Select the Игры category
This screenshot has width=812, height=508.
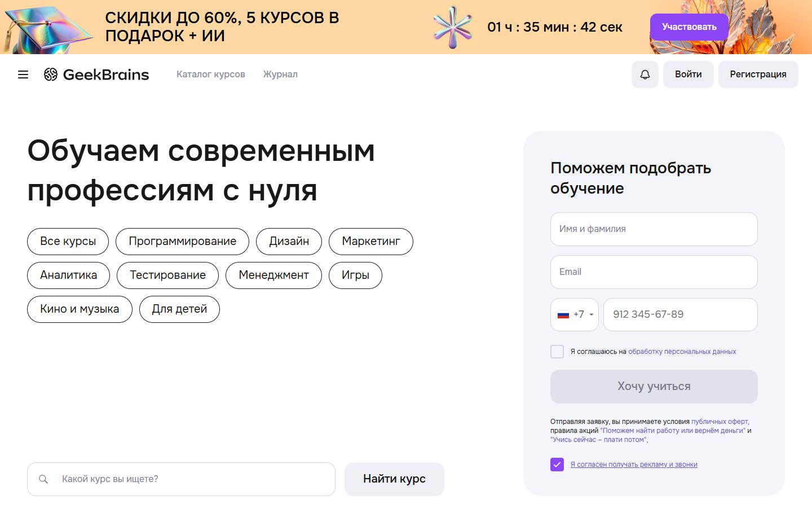tap(356, 275)
